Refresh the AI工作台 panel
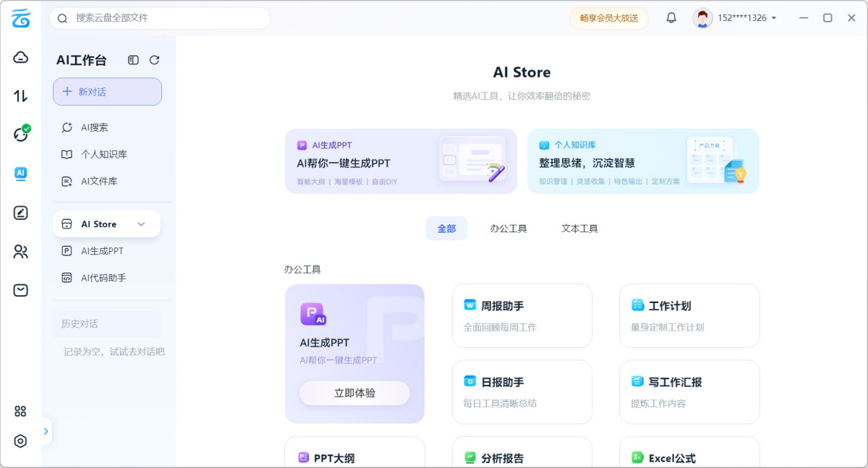The image size is (868, 468). tap(154, 60)
